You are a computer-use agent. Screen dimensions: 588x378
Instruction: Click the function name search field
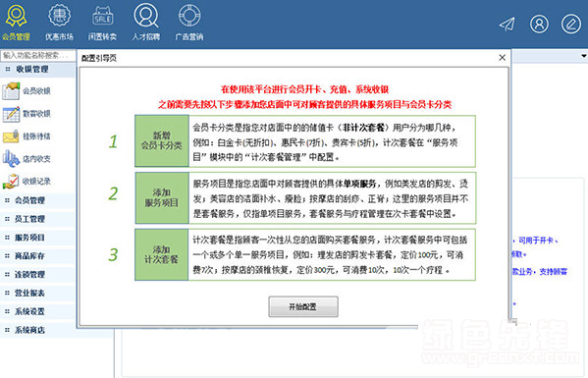pos(37,56)
